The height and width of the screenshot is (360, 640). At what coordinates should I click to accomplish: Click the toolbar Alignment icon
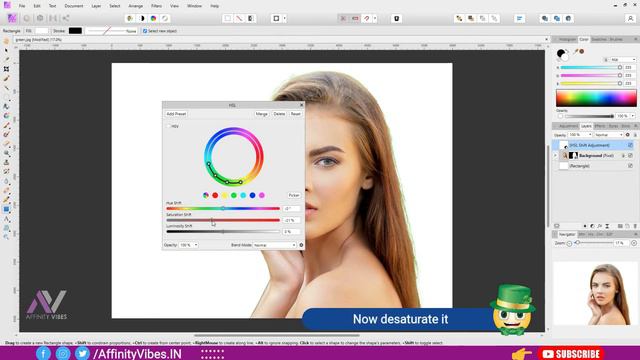(x=519, y=18)
